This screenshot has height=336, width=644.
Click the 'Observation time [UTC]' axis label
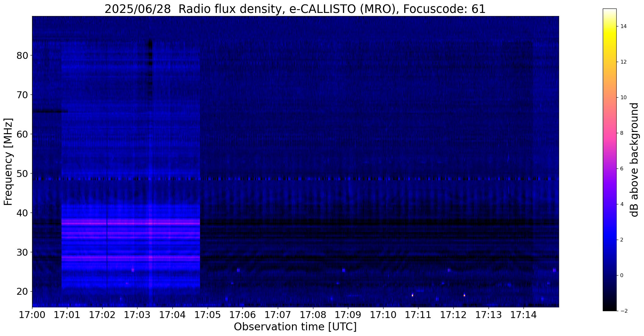tap(295, 327)
